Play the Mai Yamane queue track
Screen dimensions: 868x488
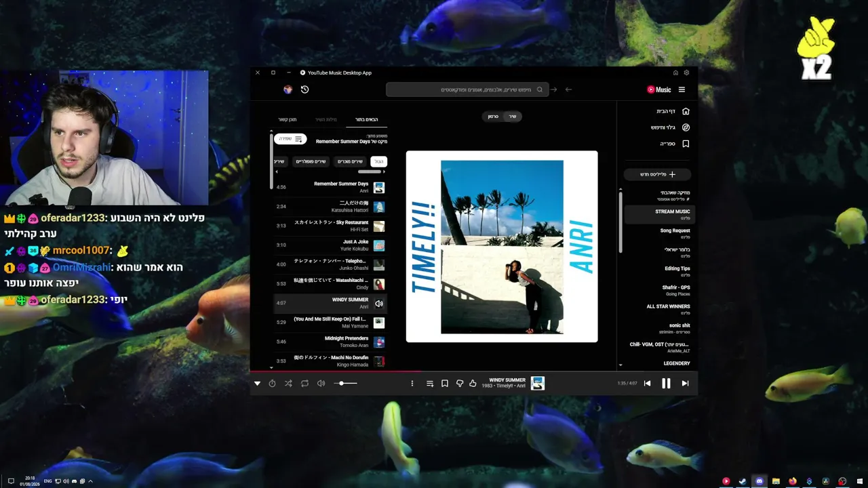pos(330,323)
